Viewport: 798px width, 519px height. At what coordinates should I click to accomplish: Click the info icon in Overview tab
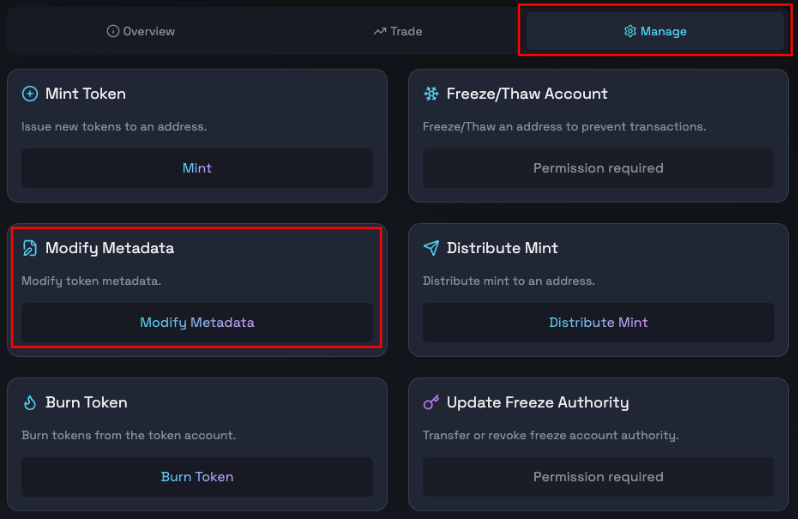coord(113,31)
